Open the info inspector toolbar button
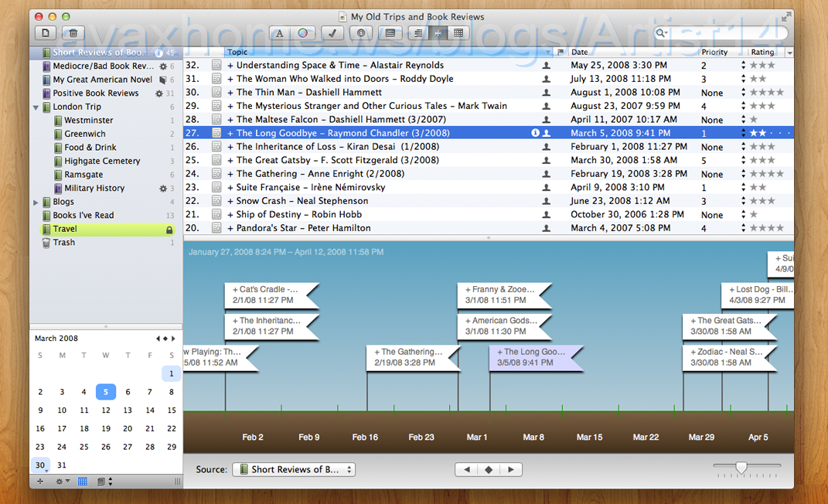Viewport: 828px width, 504px height. pyautogui.click(x=361, y=33)
